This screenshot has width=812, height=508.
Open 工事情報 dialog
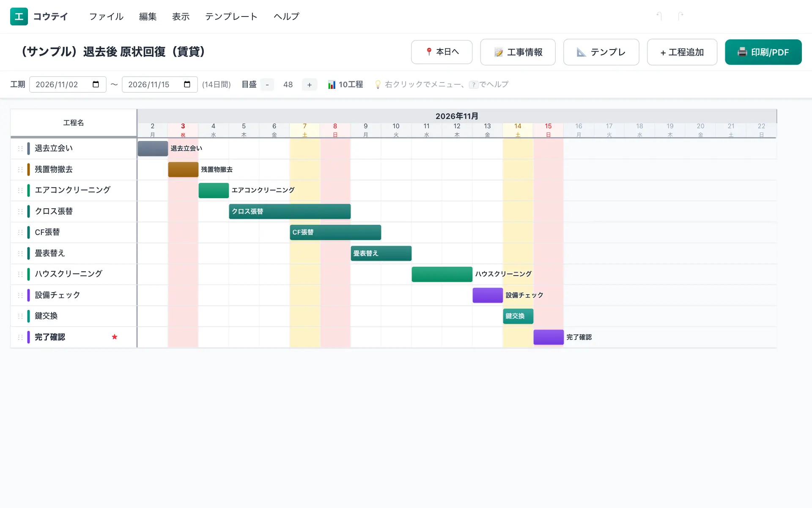pyautogui.click(x=518, y=52)
